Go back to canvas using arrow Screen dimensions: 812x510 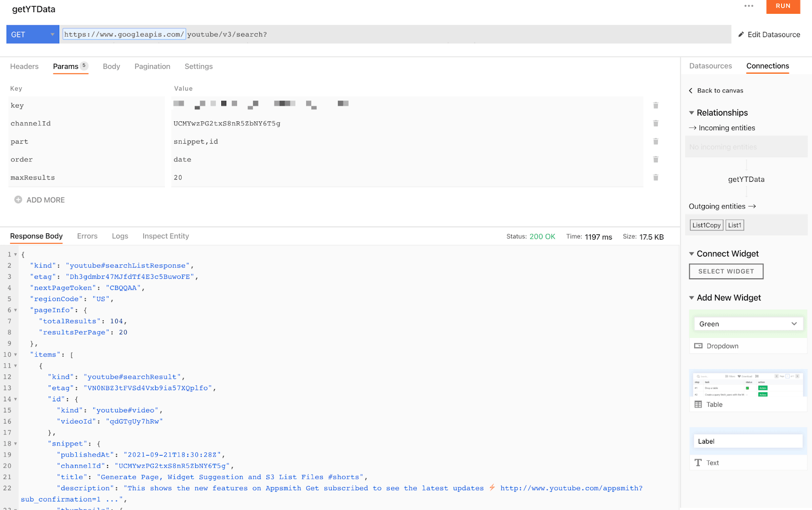point(691,91)
